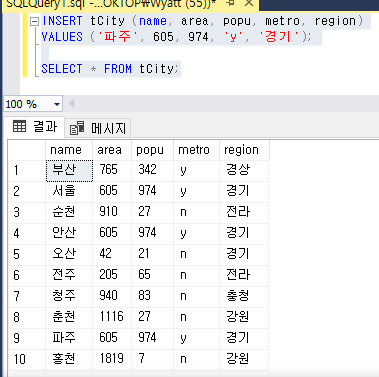This screenshot has height=377, width=379.
Task: Select the 오산 name cell
Action: [x=69, y=254]
